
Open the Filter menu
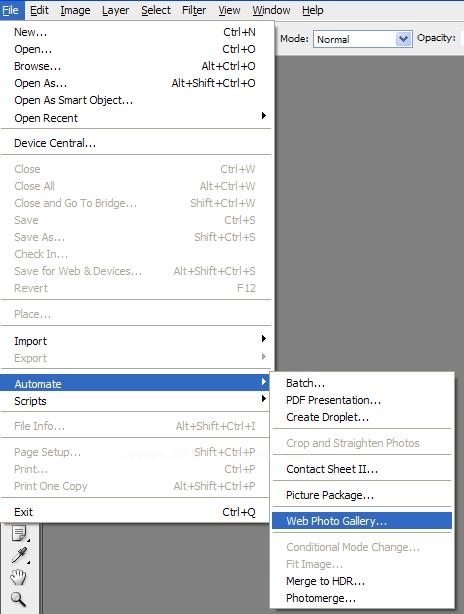(194, 10)
